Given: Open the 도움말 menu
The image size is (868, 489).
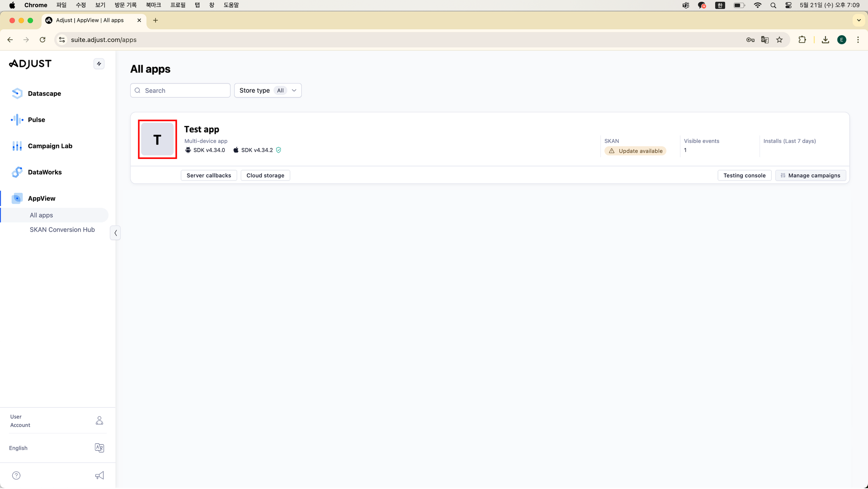Looking at the screenshot, I should 231,5.
